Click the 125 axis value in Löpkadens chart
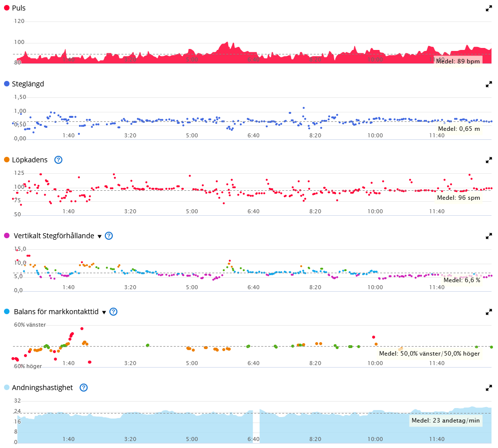Image resolution: width=498 pixels, height=448 pixels. (x=19, y=173)
